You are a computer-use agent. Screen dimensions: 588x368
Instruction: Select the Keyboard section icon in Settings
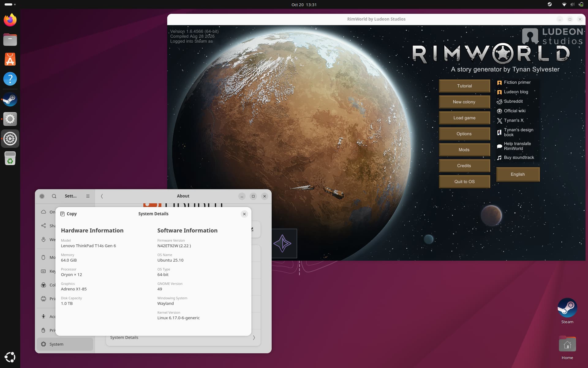(43, 271)
